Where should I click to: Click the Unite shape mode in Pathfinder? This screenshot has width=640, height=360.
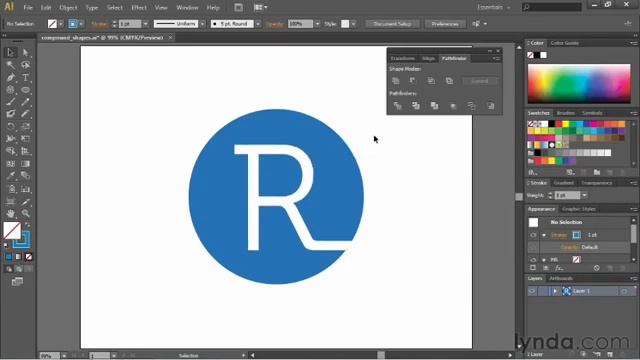(x=396, y=81)
